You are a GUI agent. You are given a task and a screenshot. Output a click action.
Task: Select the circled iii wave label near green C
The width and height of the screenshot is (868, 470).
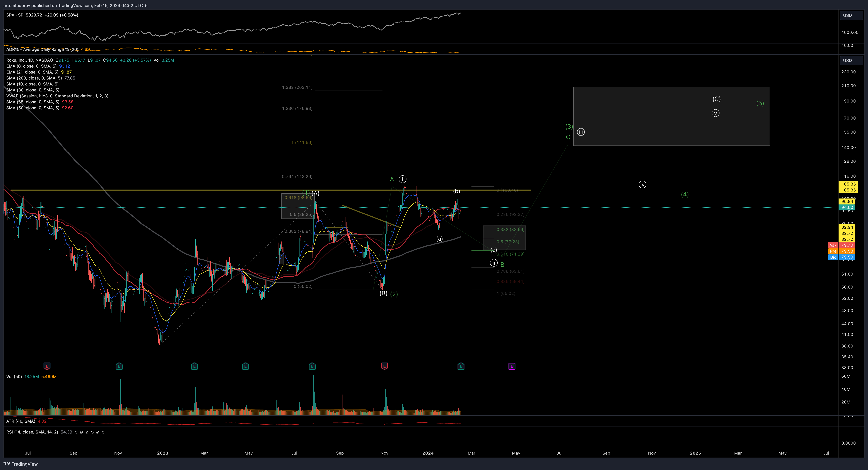point(581,132)
